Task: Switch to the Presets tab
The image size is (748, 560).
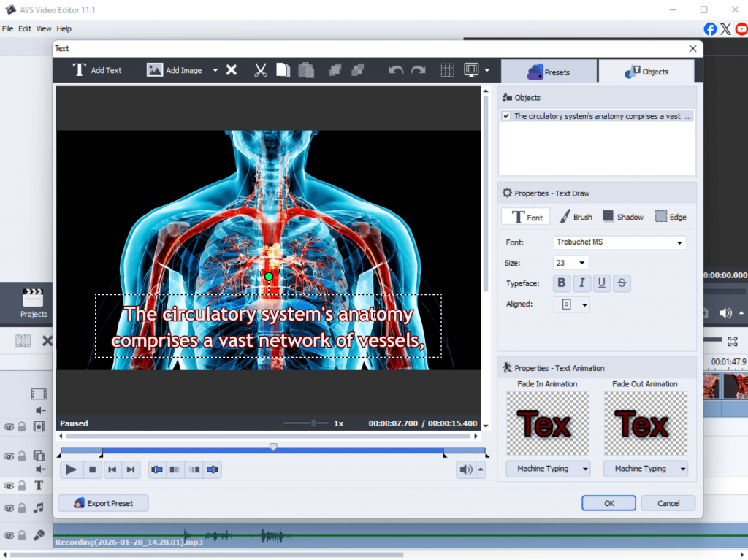Action: tap(549, 72)
